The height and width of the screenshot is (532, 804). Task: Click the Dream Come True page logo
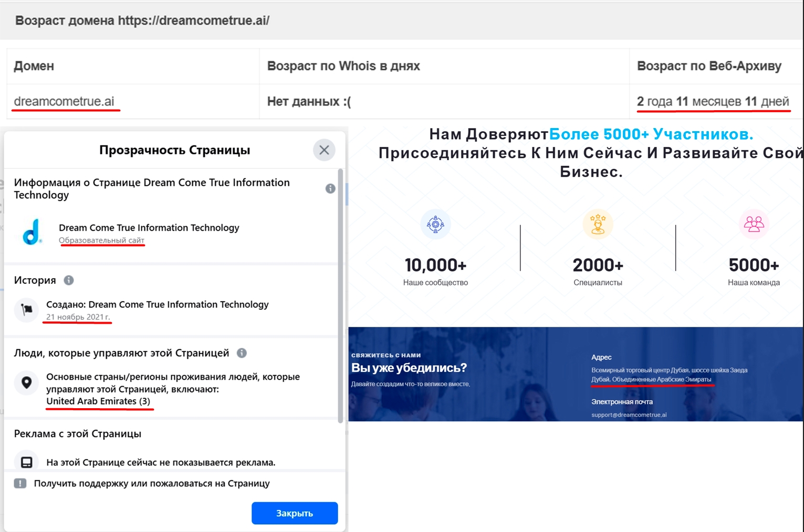coord(32,232)
